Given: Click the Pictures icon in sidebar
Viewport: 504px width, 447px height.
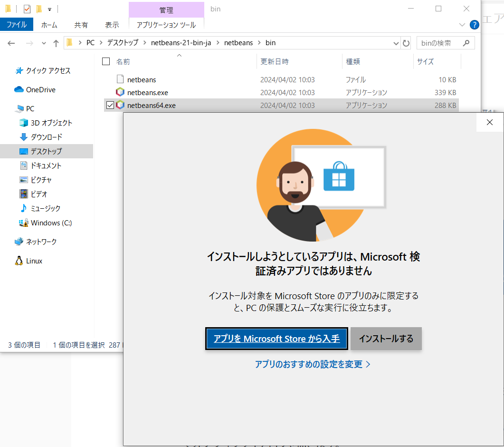Looking at the screenshot, I should (23, 180).
